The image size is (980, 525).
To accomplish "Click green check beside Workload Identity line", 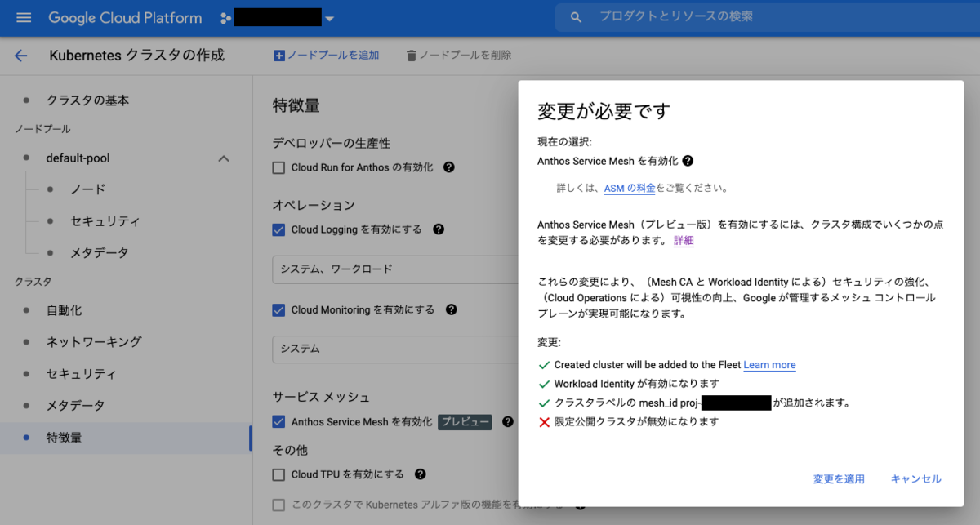I will click(x=544, y=384).
